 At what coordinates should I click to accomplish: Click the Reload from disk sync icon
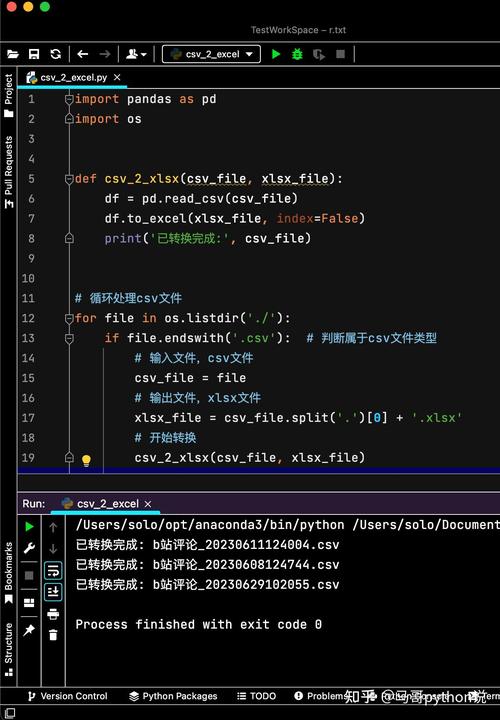tap(56, 54)
